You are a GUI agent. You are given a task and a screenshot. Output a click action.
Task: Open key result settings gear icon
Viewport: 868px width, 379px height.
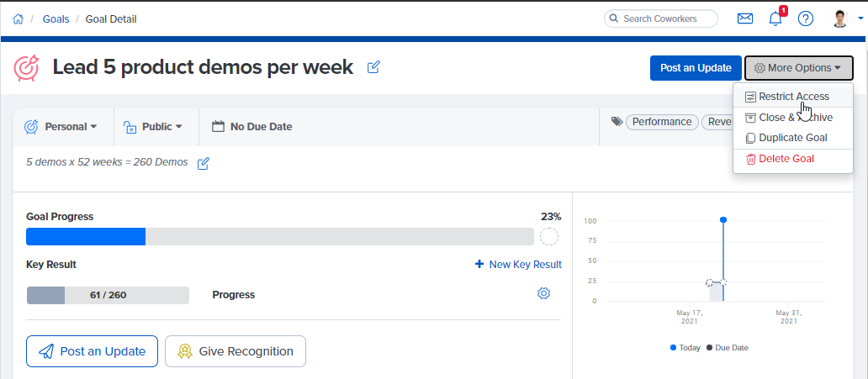tap(543, 293)
